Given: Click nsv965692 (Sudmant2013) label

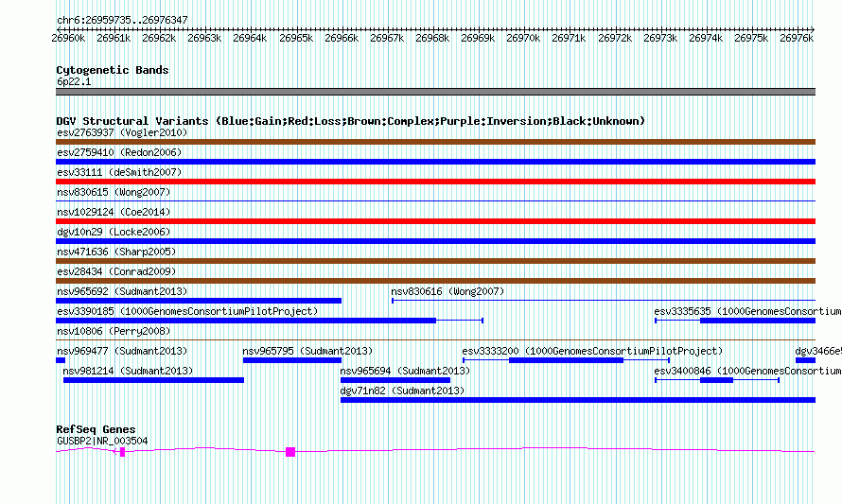Looking at the screenshot, I should 122,291.
